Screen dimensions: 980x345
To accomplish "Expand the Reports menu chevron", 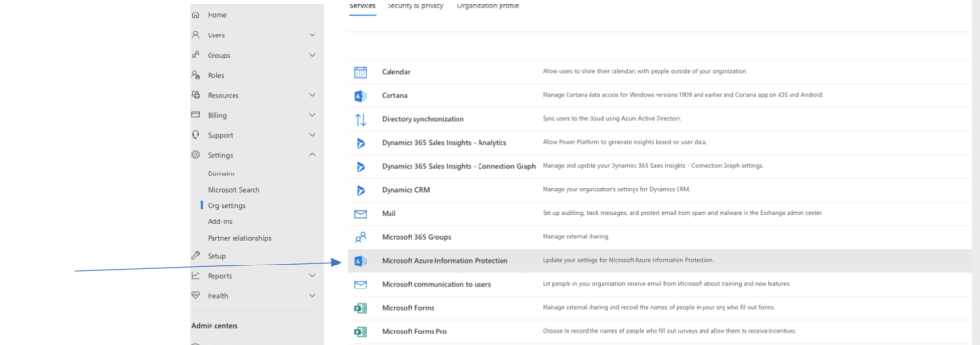I will (313, 275).
